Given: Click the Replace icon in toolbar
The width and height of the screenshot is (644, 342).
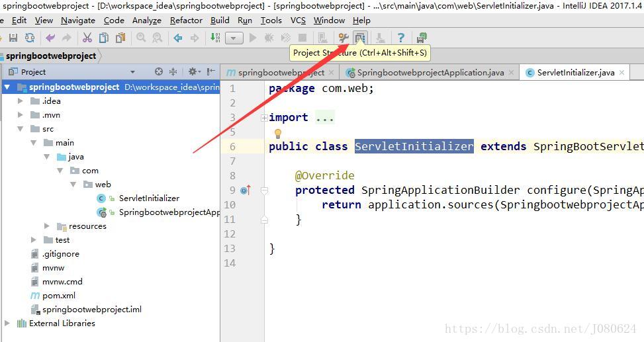Looking at the screenshot, I should pyautogui.click(x=158, y=38).
